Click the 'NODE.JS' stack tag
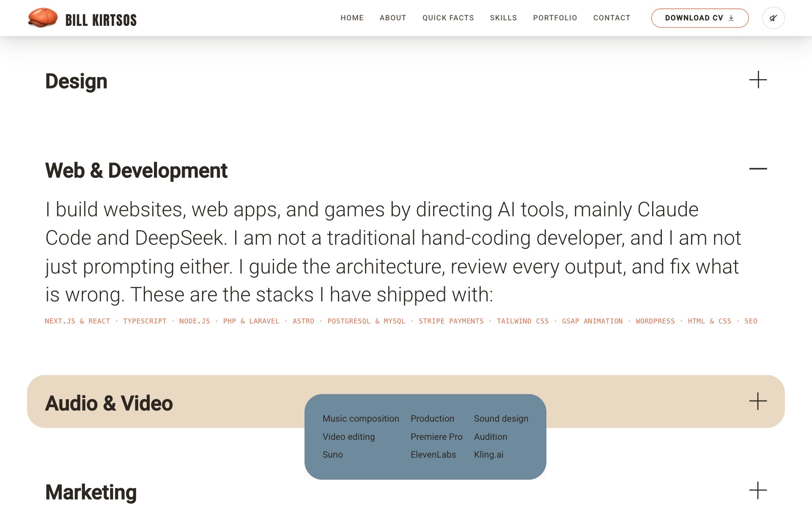 click(195, 321)
